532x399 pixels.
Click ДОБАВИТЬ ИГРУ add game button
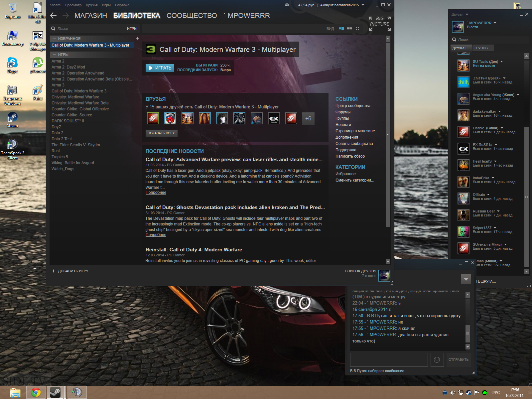pyautogui.click(x=71, y=271)
